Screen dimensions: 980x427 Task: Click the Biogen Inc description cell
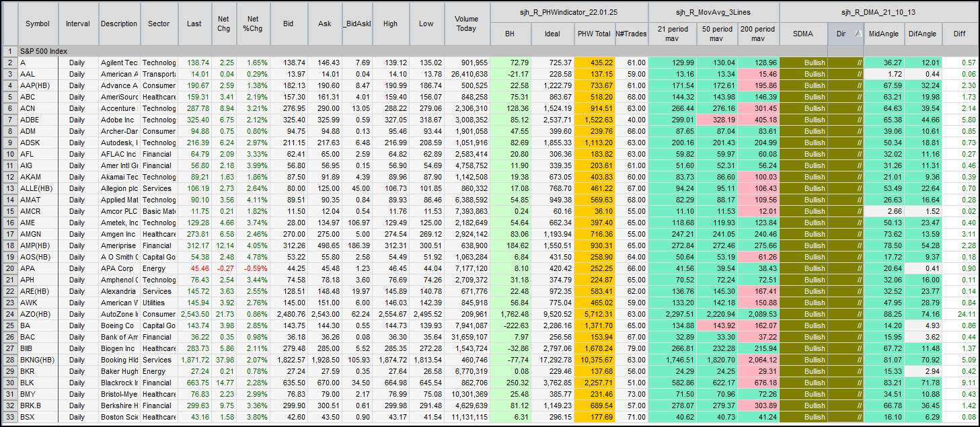tap(119, 348)
